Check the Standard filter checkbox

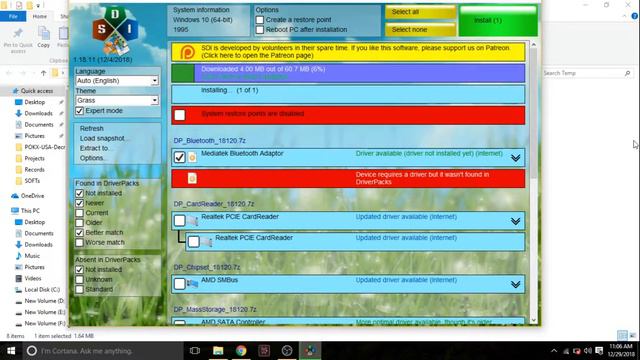pos(80,289)
